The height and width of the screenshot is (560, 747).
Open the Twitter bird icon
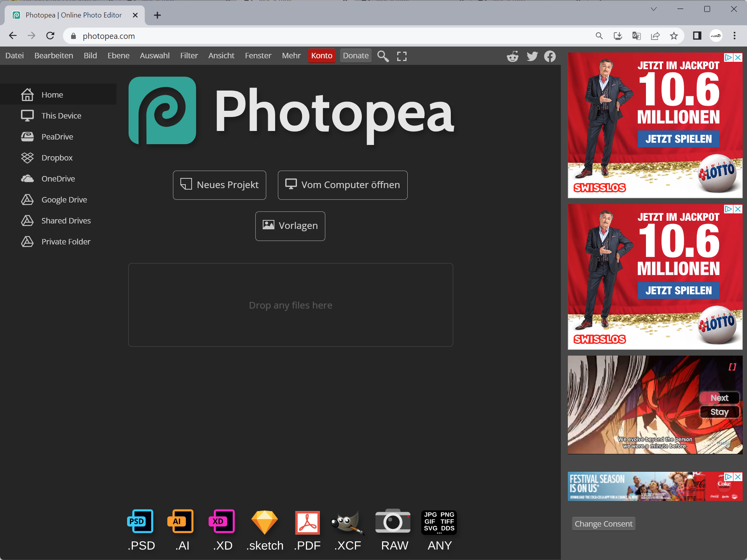532,56
